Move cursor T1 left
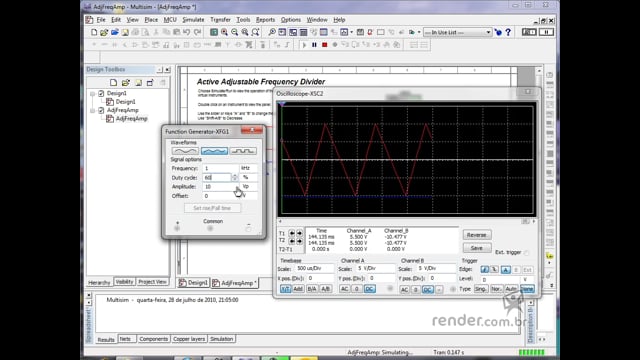 tap(292, 233)
